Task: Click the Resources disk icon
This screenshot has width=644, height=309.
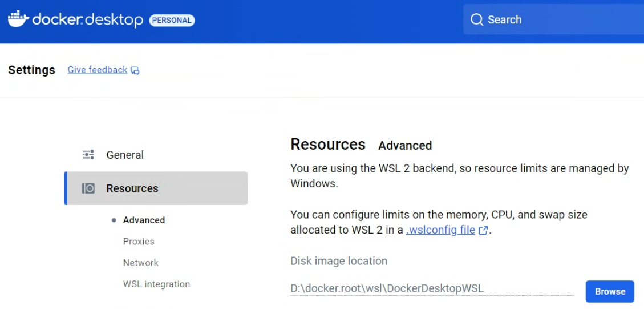Action: click(88, 188)
